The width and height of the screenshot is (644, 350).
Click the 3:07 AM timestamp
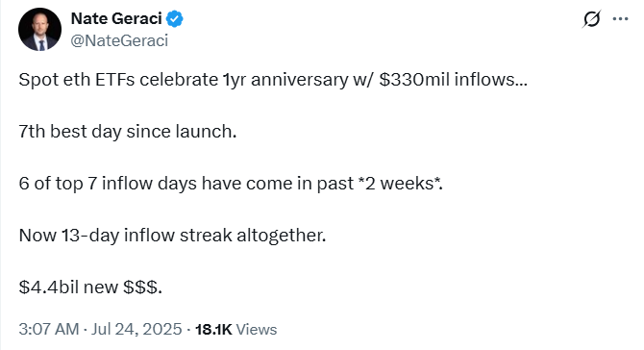(x=49, y=330)
